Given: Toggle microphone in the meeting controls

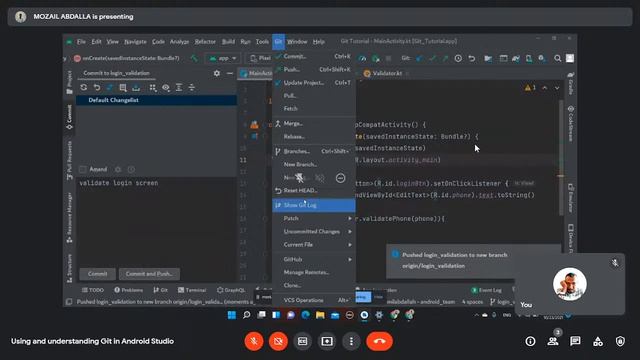Looking at the screenshot, I should [254, 341].
